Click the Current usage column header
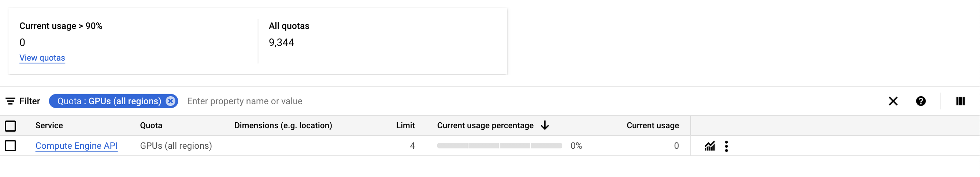Image resolution: width=980 pixels, height=177 pixels. tap(653, 126)
